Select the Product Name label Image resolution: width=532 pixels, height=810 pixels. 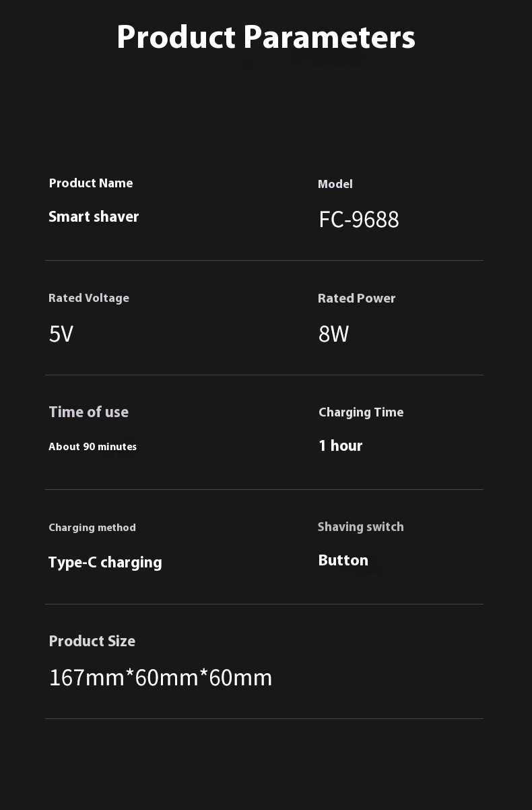click(x=91, y=183)
